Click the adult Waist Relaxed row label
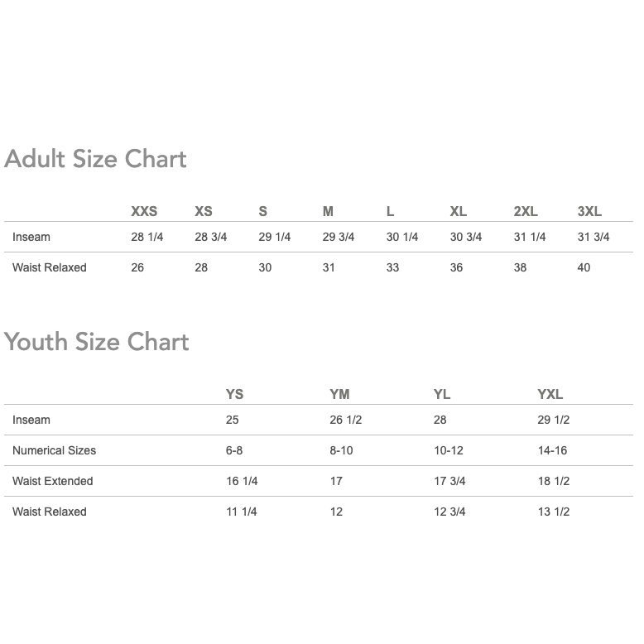644x644 pixels. pos(50,268)
